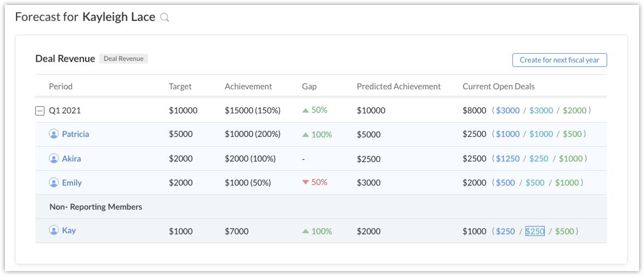Open Akira's forecast link
The height and width of the screenshot is (276, 644).
point(71,158)
